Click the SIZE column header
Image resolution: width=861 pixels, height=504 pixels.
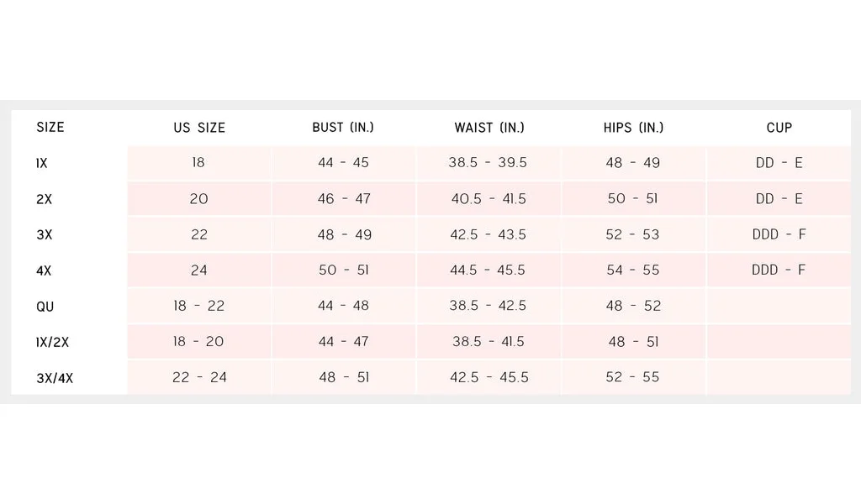tap(50, 127)
